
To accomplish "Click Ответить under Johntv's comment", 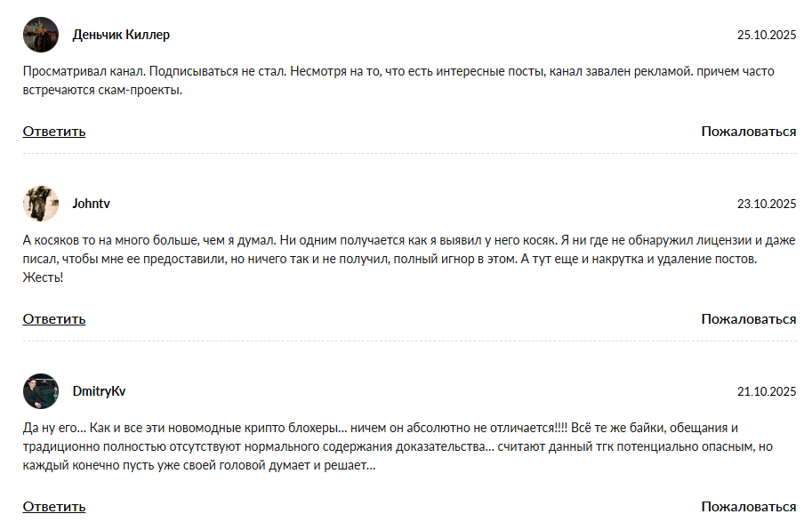I will tap(54, 319).
